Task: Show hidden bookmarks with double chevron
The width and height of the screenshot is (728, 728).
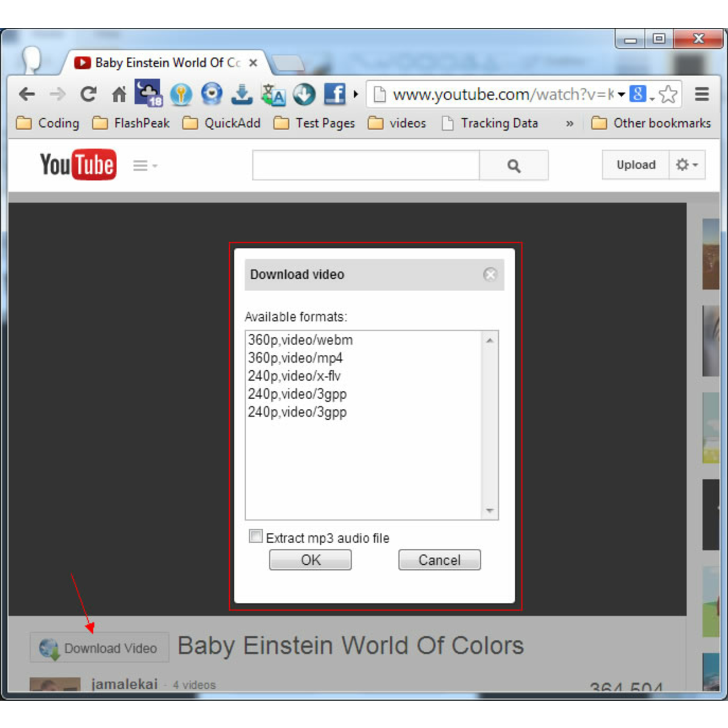Action: tap(569, 123)
